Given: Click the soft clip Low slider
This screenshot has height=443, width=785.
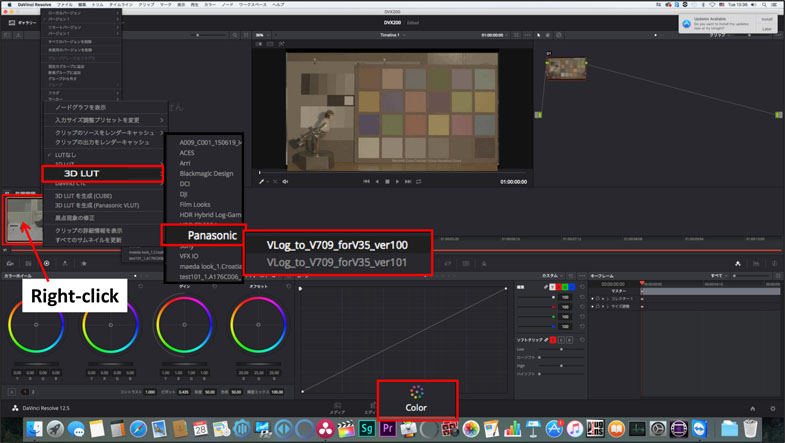Looking at the screenshot, I should point(561,349).
